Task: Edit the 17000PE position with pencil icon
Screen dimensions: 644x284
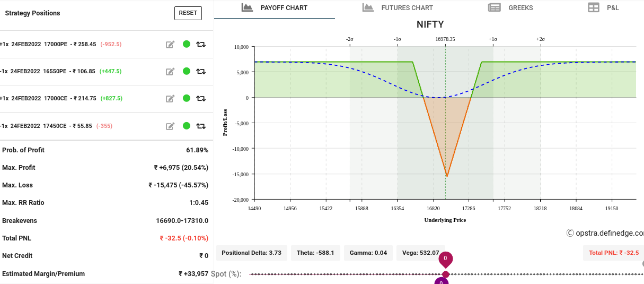Action: [x=170, y=45]
